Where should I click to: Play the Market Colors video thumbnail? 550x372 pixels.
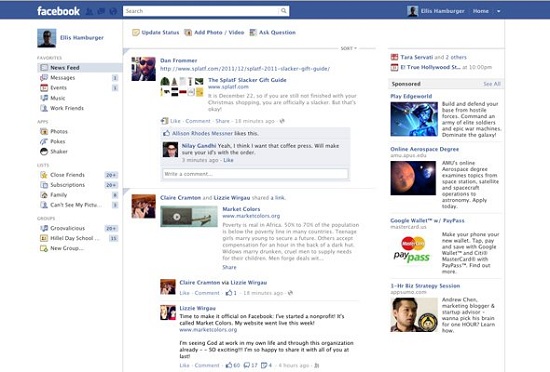[189, 217]
